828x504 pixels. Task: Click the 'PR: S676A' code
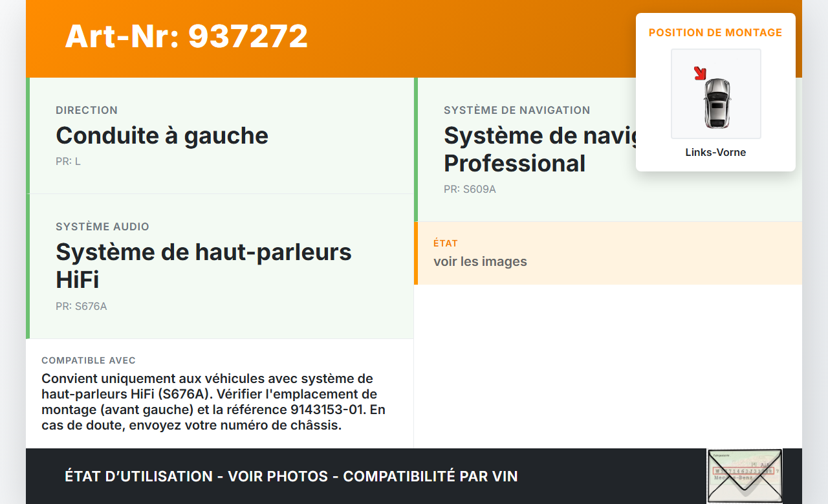(82, 306)
